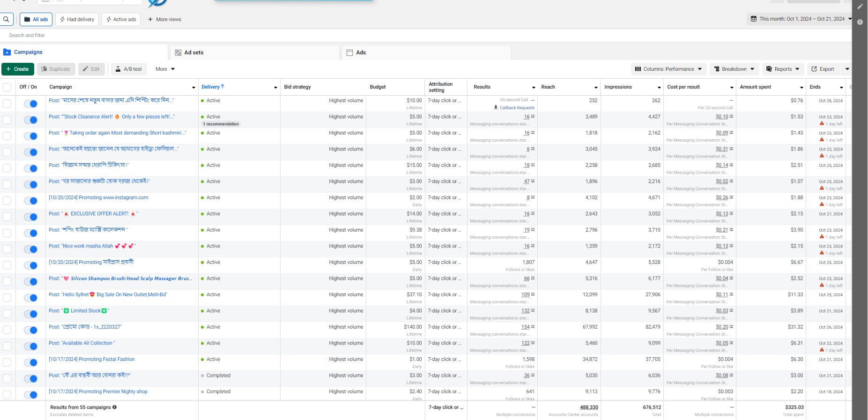Check box for Hello Sylhet Big Sale campaign
Screen dimensions: 868x420
[7, 298]
